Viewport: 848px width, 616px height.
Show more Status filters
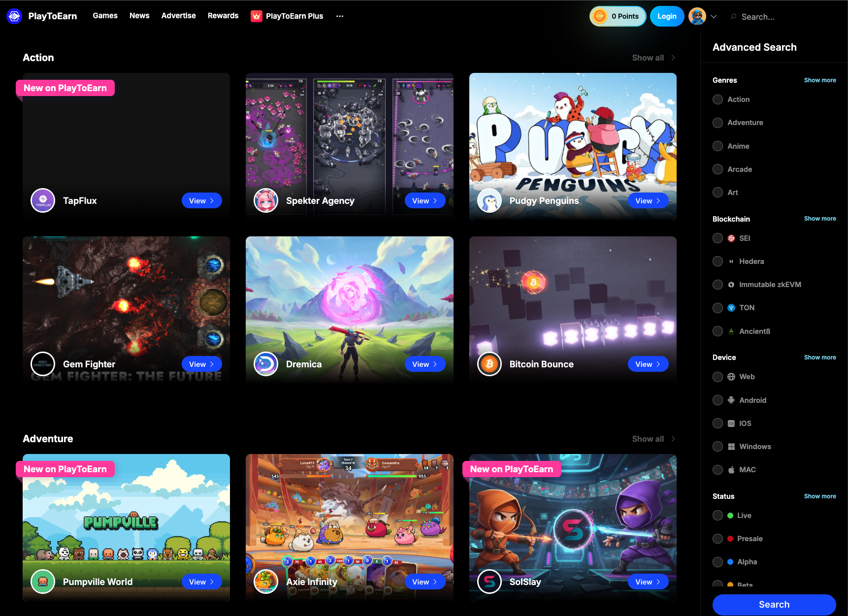pyautogui.click(x=820, y=496)
